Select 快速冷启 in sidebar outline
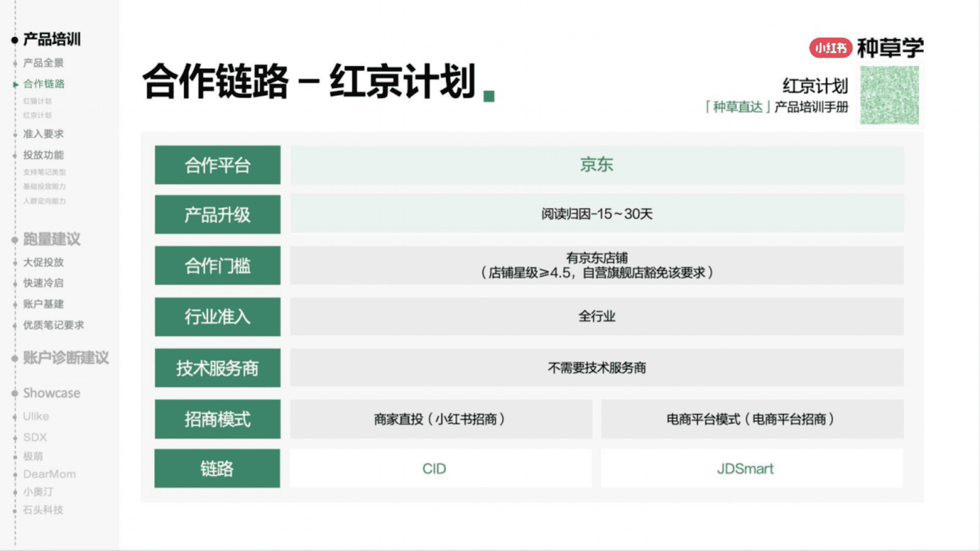Image resolution: width=980 pixels, height=551 pixels. coord(43,283)
